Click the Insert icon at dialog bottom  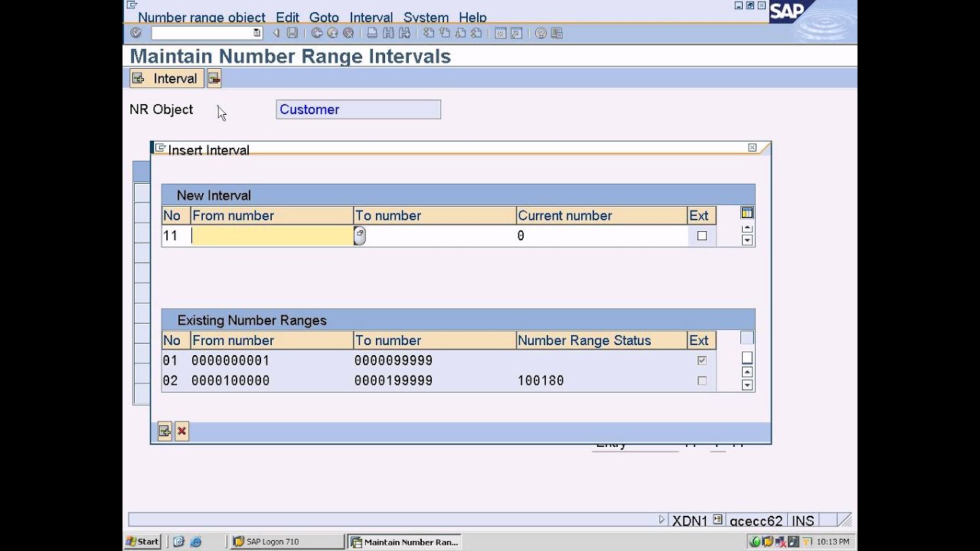coord(165,432)
